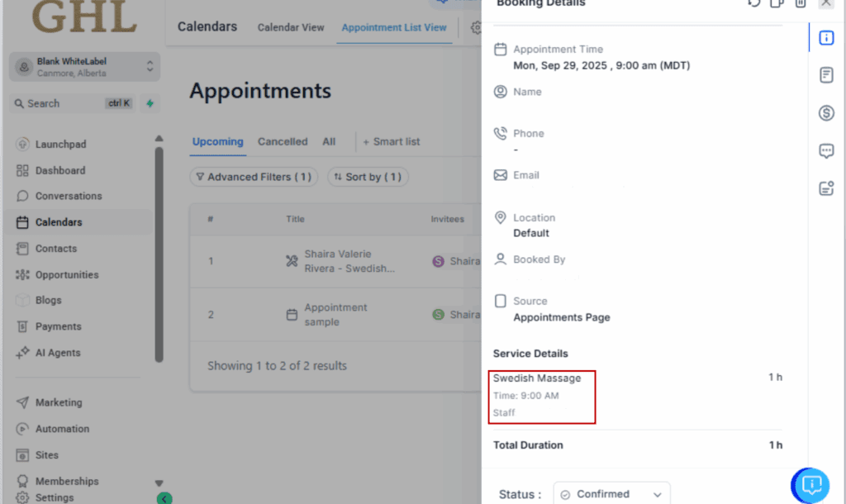
Task: Open the chat messages side icon
Action: click(826, 150)
